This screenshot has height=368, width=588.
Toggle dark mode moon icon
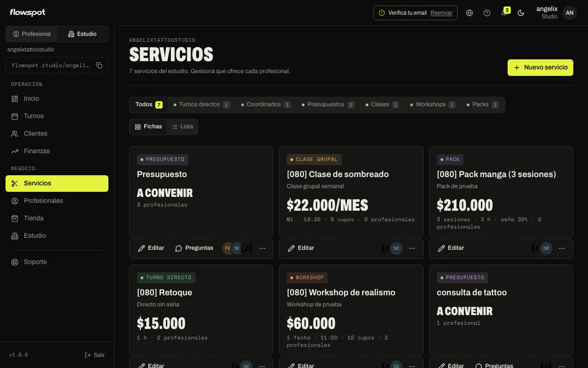[x=521, y=13]
